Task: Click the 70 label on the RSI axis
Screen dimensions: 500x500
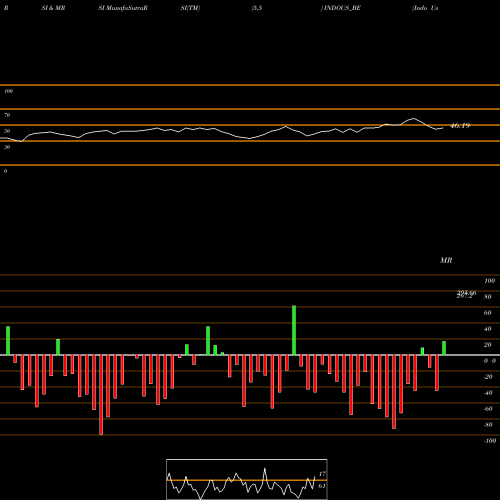Action: tap(7, 115)
